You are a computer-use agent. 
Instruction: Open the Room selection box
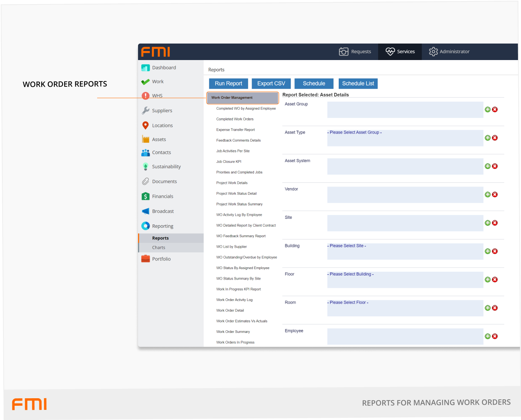click(x=405, y=308)
